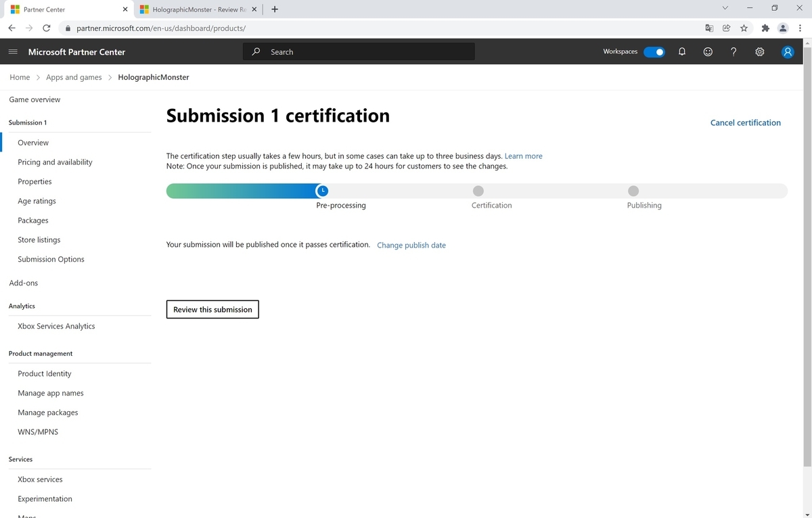
Task: Click the HolographicMonster breadcrumb text
Action: pos(154,77)
